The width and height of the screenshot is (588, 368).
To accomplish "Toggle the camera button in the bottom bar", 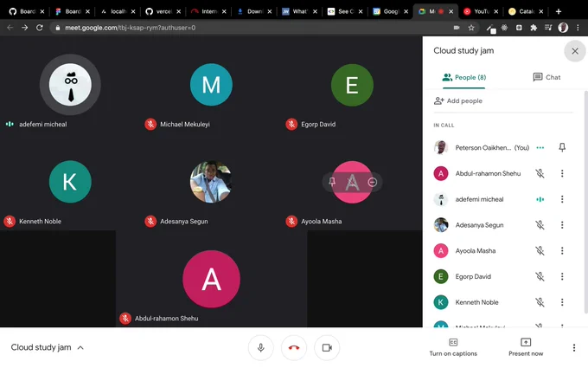I will point(327,348).
